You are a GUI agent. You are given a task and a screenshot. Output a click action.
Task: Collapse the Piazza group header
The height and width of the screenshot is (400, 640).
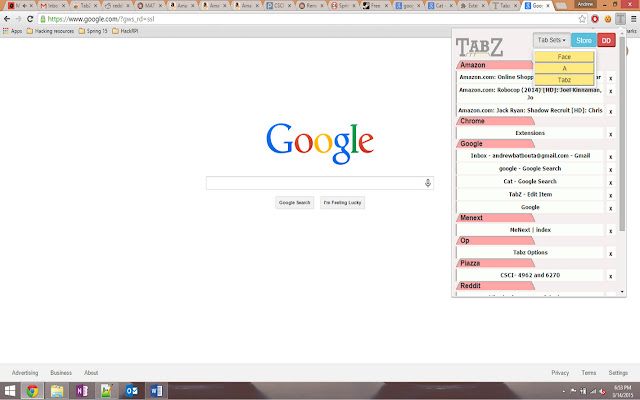(495, 263)
